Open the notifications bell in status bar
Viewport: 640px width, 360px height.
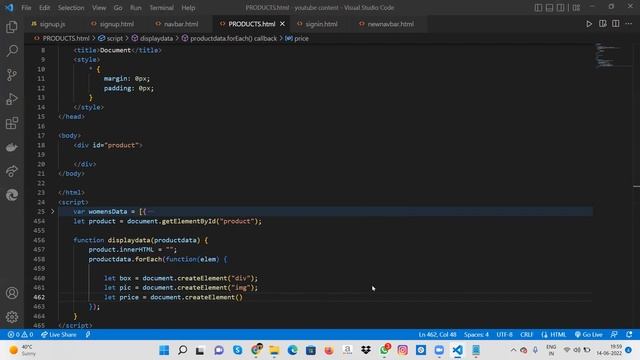[x=629, y=335]
